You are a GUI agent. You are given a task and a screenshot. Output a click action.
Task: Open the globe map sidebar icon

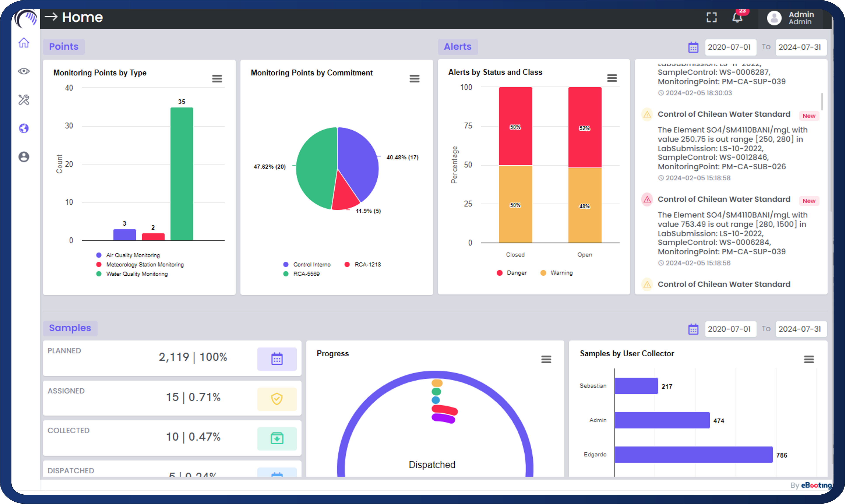coord(24,128)
